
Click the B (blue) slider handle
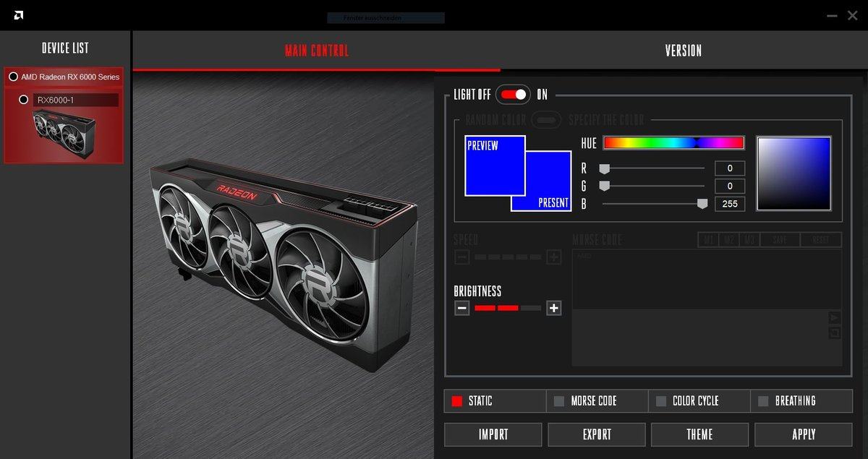(702, 205)
